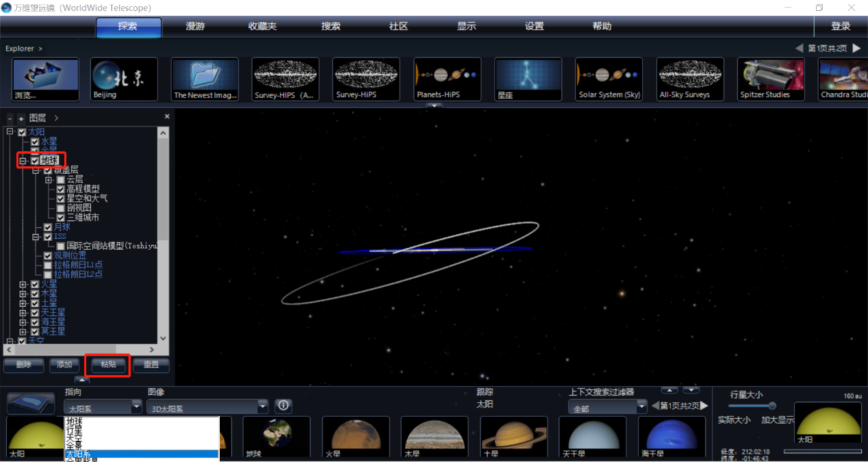Open the All-Sky Surveys thumbnail
Viewport: 868px width, 462px height.
tap(690, 79)
